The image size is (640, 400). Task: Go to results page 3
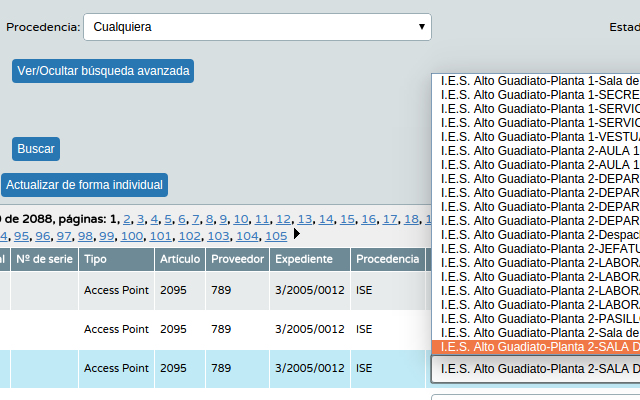coord(140,219)
